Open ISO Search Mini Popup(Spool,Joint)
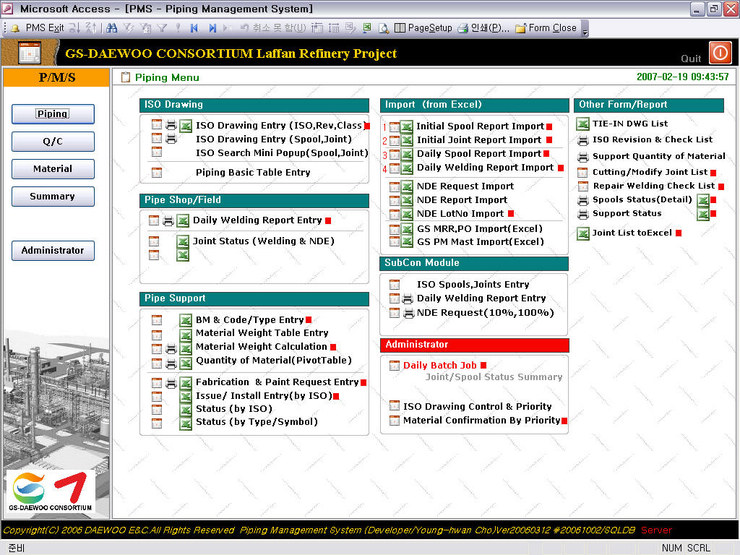The width and height of the screenshot is (740, 555). click(x=282, y=153)
